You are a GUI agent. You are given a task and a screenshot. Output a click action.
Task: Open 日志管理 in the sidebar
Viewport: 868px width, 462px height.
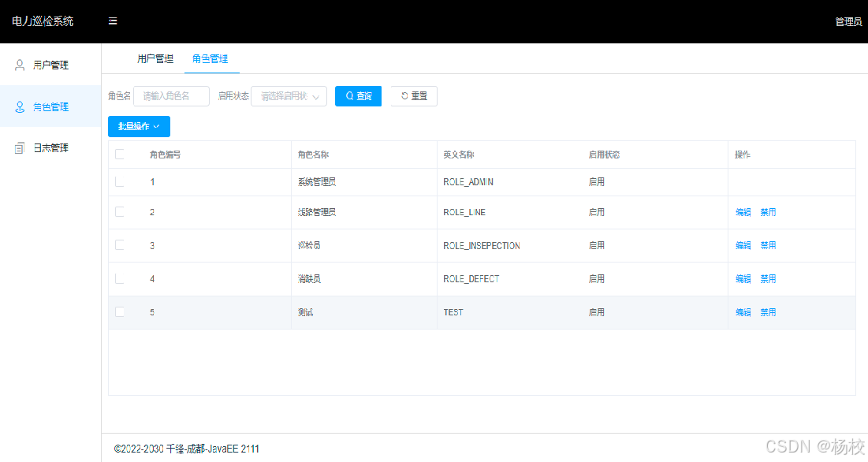(x=50, y=147)
